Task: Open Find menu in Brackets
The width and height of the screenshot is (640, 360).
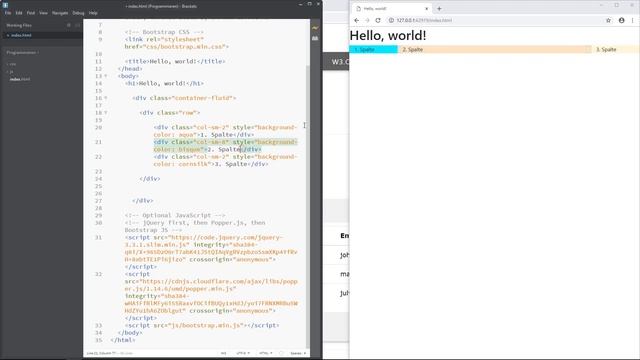Action: 31,13
